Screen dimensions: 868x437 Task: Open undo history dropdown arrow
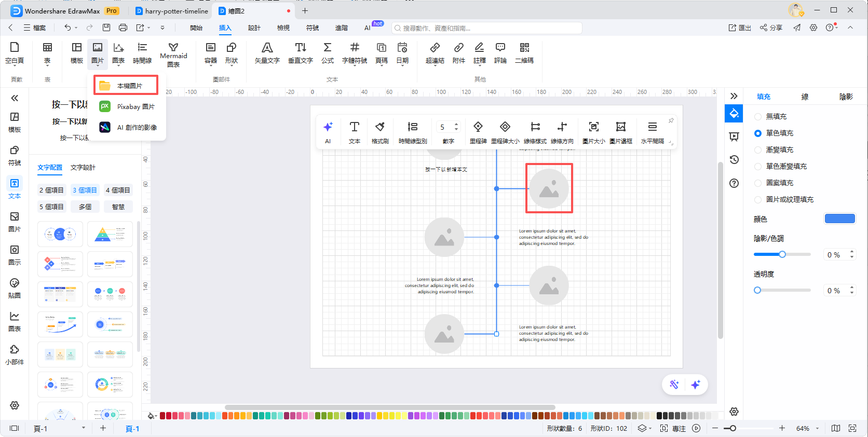[x=76, y=28]
